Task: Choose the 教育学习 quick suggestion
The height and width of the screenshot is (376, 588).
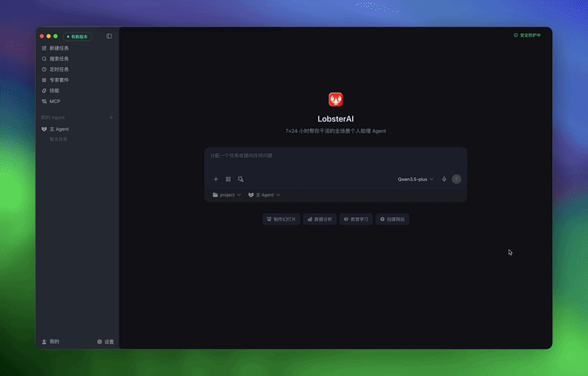Action: [x=356, y=219]
